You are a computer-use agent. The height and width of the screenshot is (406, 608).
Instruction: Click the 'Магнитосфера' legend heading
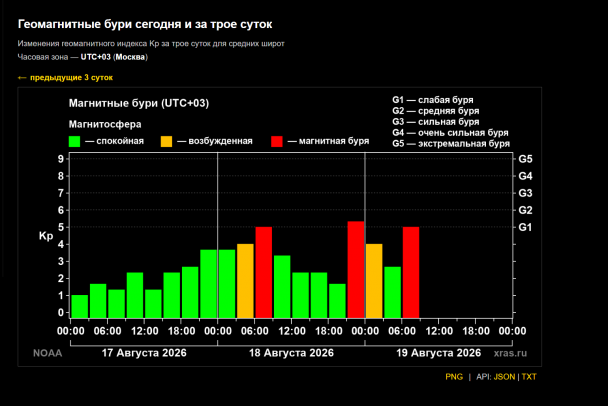(105, 124)
